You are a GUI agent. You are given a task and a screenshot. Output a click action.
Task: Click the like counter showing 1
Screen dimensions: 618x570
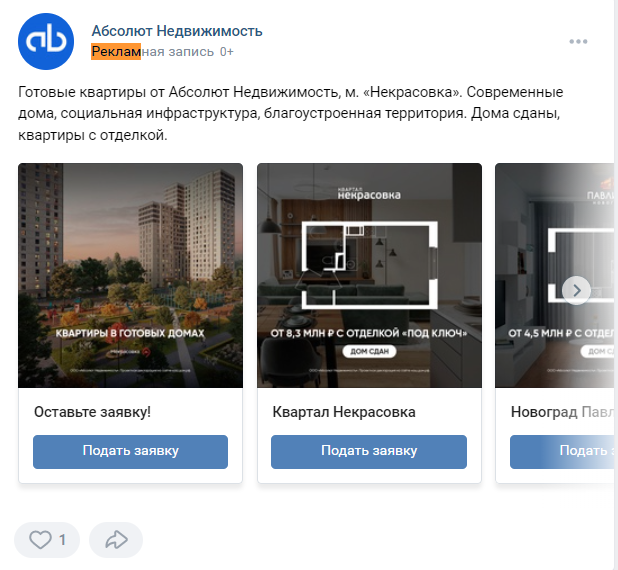point(62,540)
